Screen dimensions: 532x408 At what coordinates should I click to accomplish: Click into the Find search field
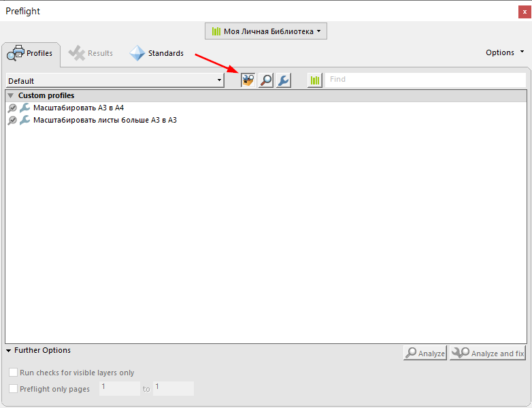point(425,80)
